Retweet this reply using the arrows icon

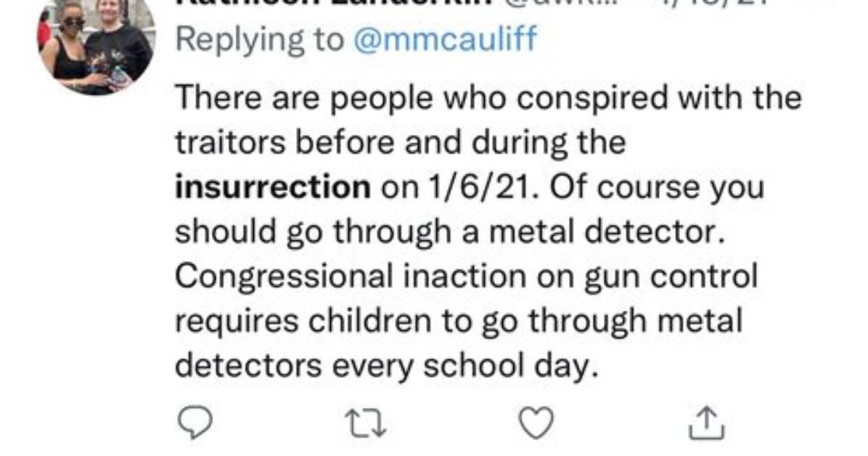365,423
